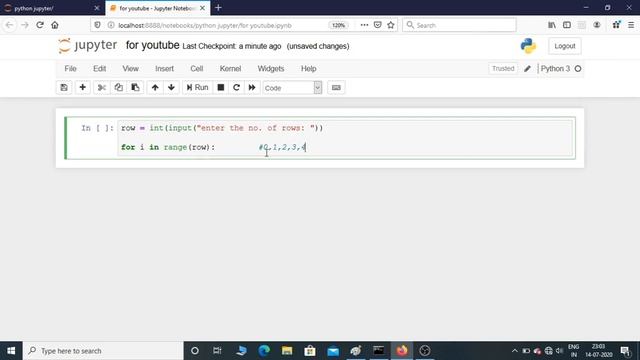
Task: Open Microsoft Edge from taskbar
Action: [264, 351]
